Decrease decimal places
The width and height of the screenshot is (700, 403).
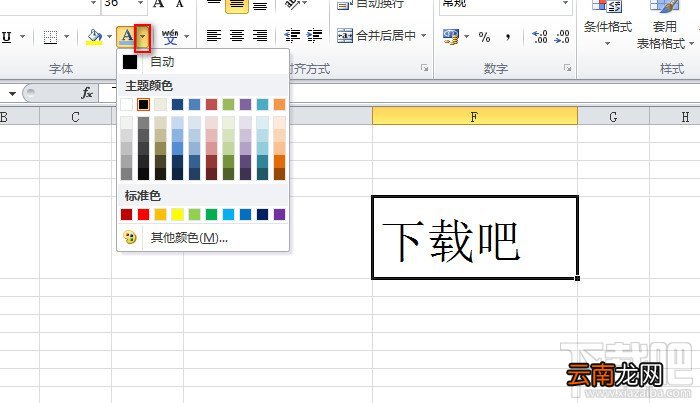pos(562,37)
